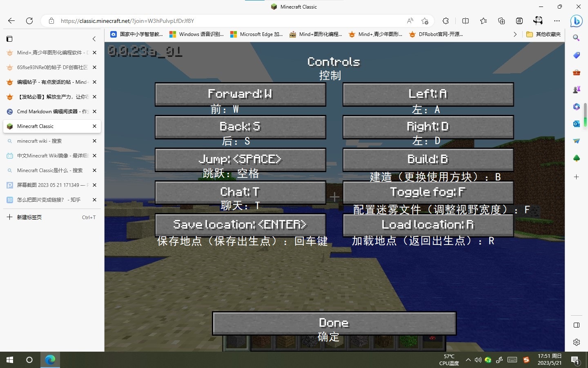Click the sidebar search magnifier icon
The width and height of the screenshot is (588, 368).
click(x=576, y=38)
